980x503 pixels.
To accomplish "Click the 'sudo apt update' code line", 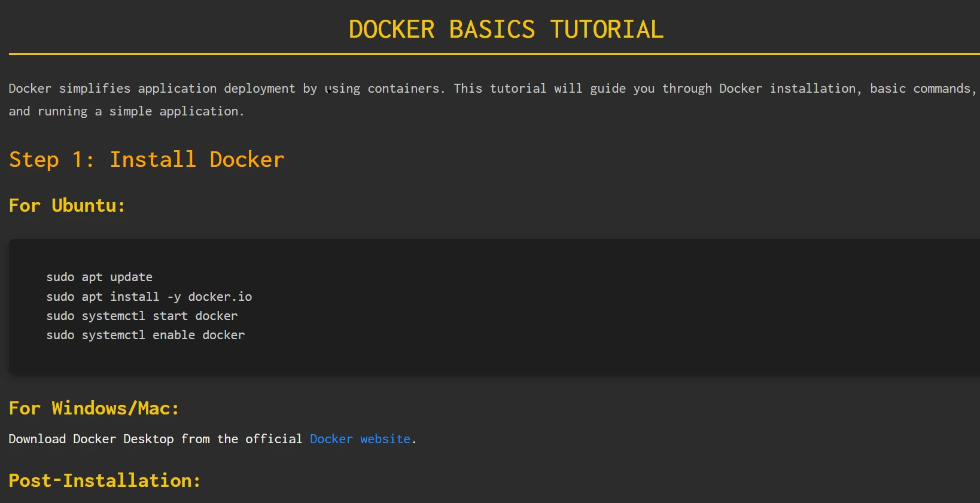I will click(99, 277).
